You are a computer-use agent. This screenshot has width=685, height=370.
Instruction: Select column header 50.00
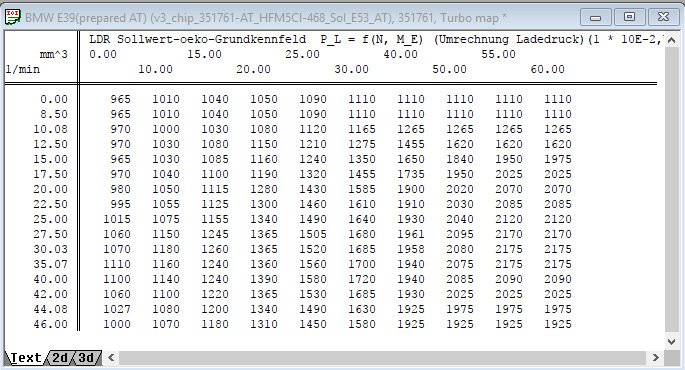(x=450, y=69)
